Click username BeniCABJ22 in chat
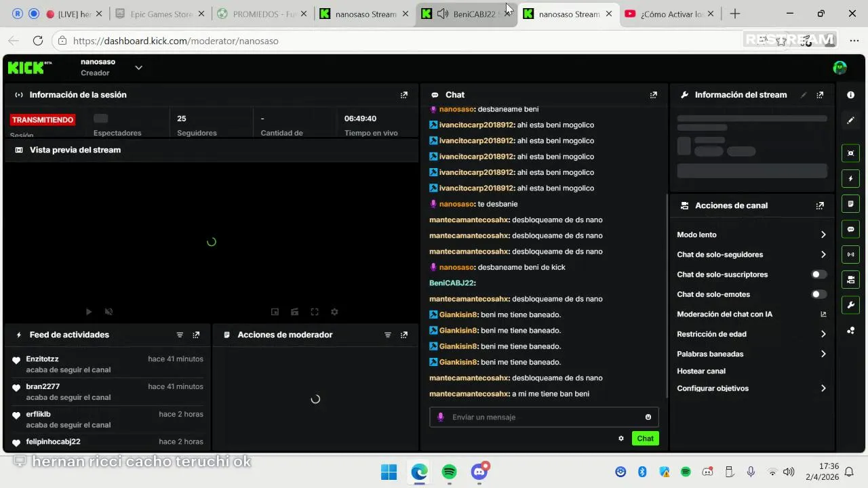This screenshot has height=488, width=868. pyautogui.click(x=452, y=283)
